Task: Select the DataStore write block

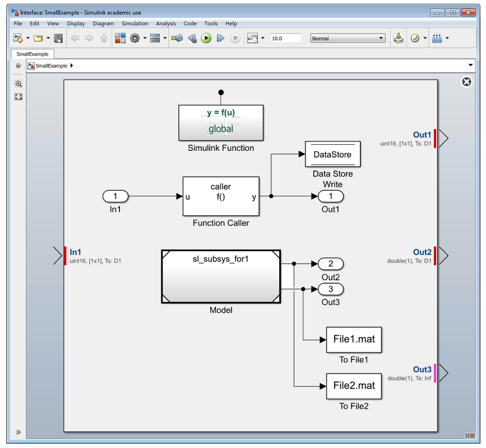Action: click(x=332, y=154)
